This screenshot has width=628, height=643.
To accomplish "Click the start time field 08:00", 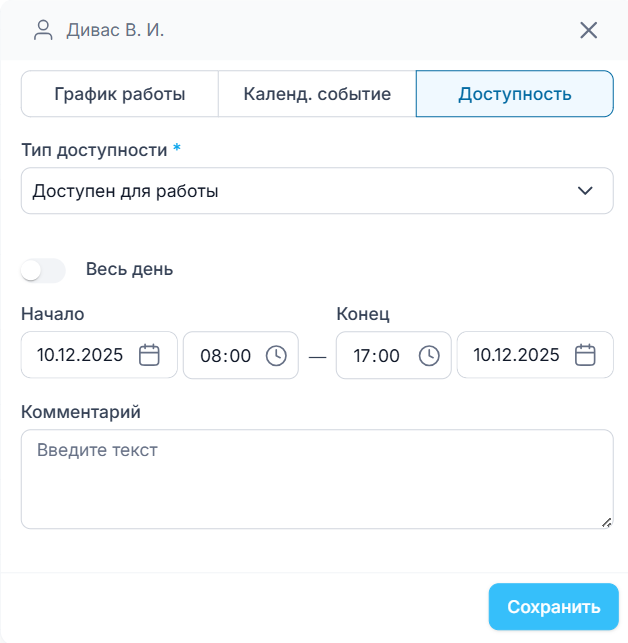I will [225, 356].
